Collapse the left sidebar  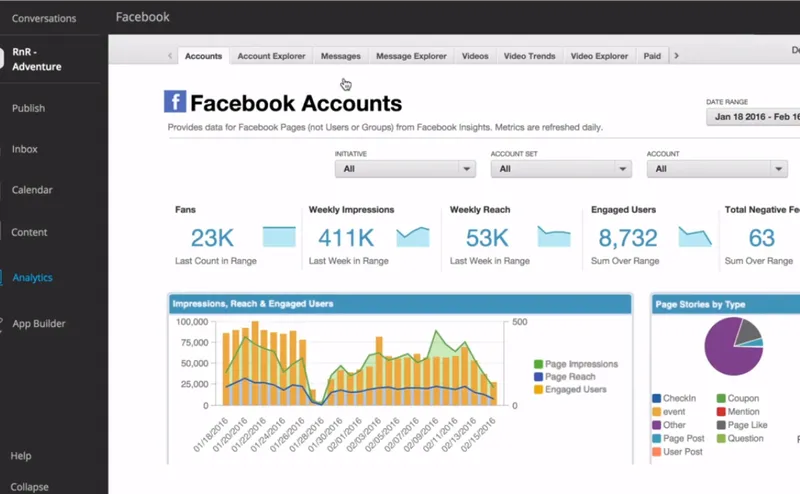tap(30, 487)
